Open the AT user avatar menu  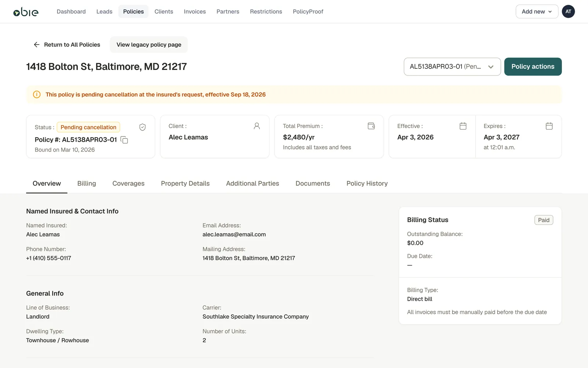pos(568,11)
